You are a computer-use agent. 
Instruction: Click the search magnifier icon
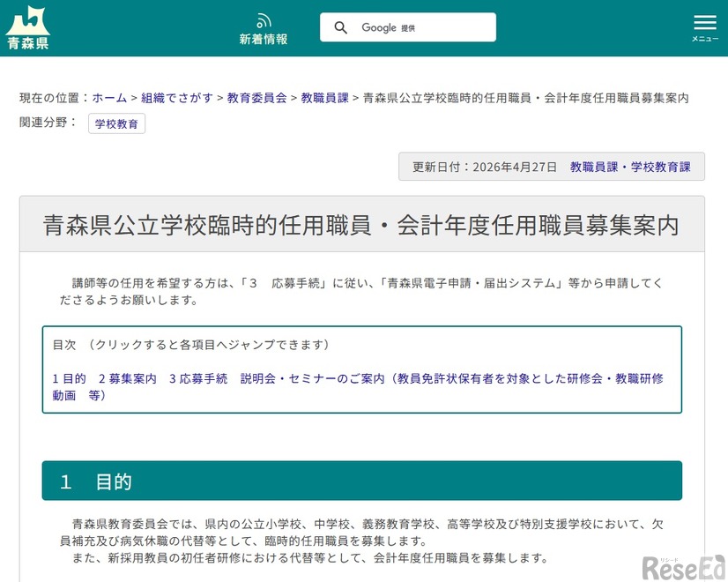pyautogui.click(x=341, y=27)
